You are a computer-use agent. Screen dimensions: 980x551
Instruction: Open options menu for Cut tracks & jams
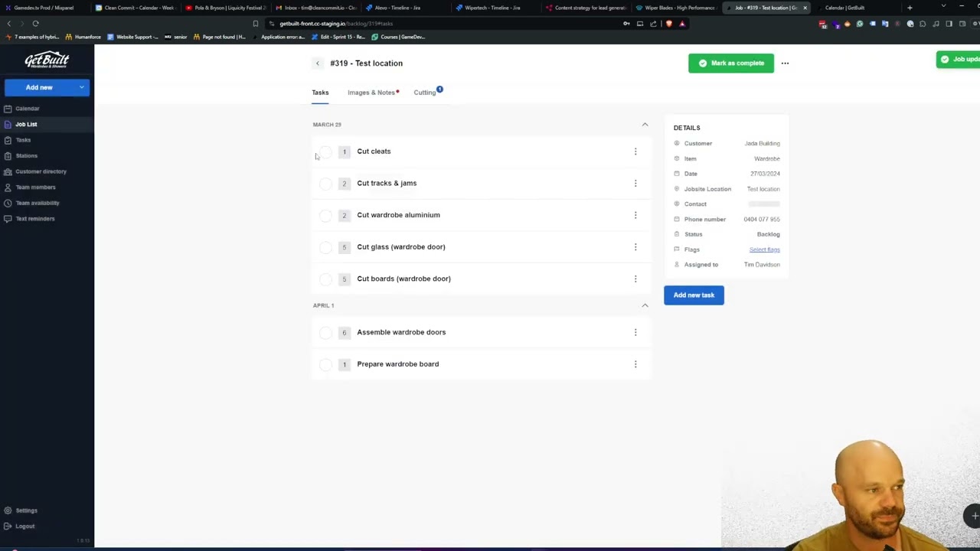pyautogui.click(x=635, y=184)
